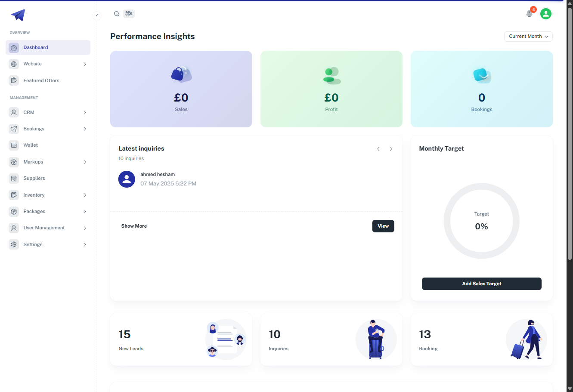Click the Wallet icon in sidebar
The height and width of the screenshot is (392, 573).
(14, 145)
